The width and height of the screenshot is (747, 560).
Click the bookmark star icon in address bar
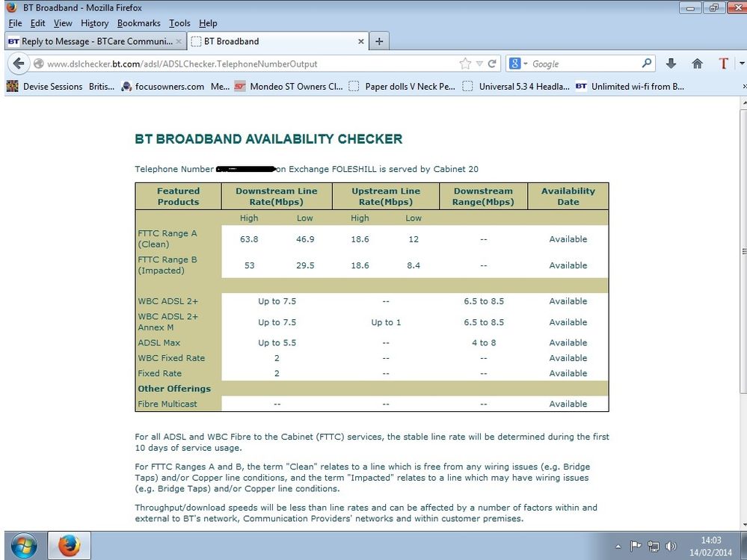(x=465, y=64)
